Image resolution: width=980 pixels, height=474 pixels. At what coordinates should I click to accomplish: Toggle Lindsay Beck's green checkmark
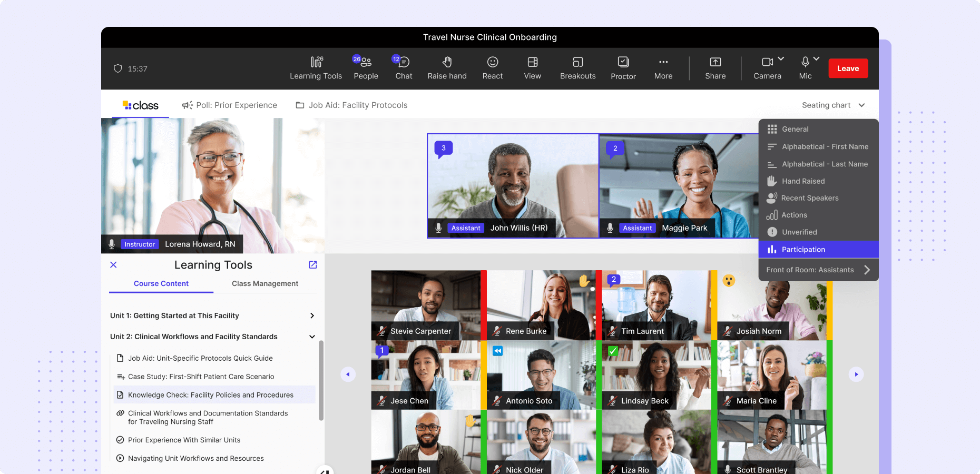coord(613,351)
